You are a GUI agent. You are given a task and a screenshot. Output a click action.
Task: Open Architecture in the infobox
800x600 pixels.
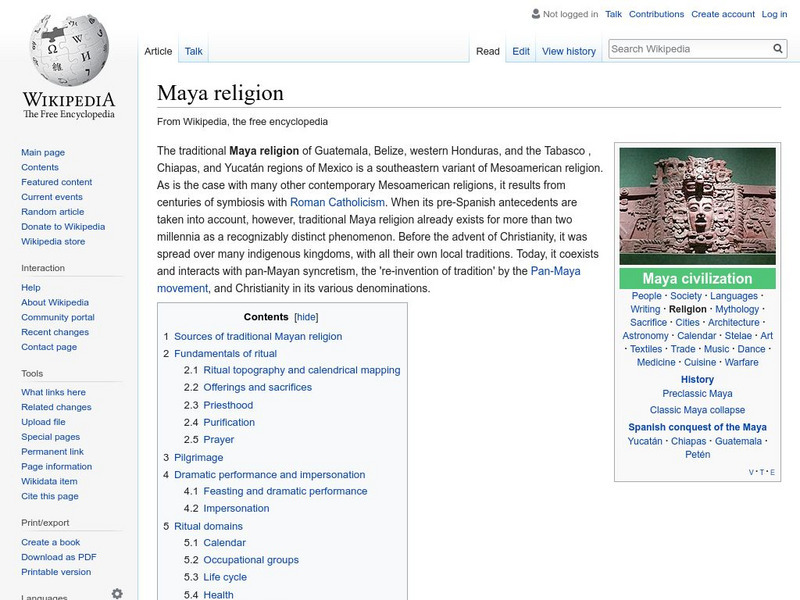click(733, 322)
